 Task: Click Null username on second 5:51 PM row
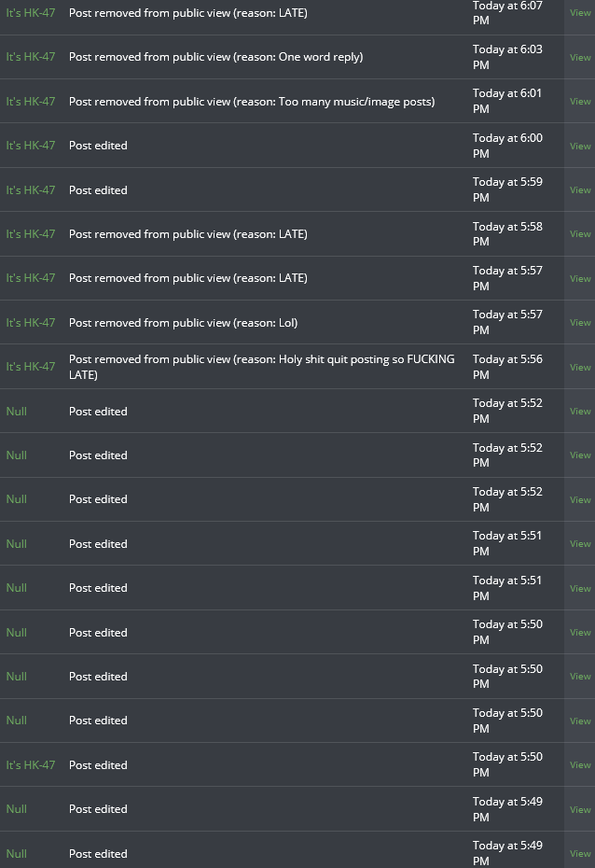point(17,588)
